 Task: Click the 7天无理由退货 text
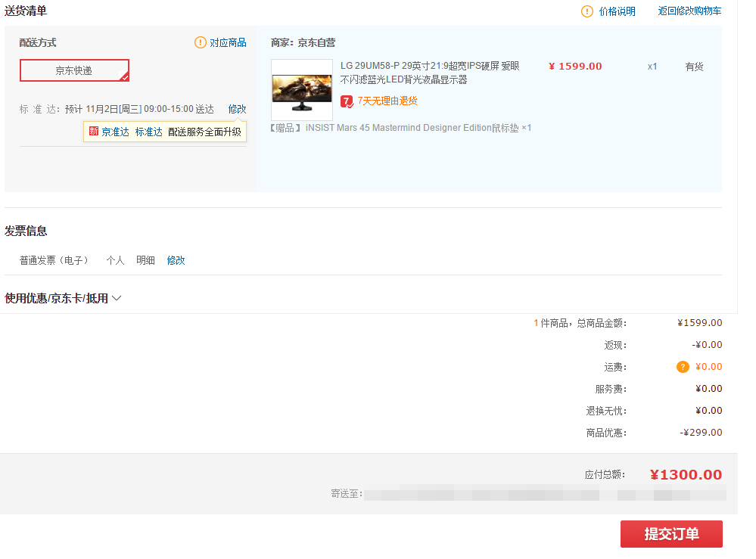click(x=387, y=101)
